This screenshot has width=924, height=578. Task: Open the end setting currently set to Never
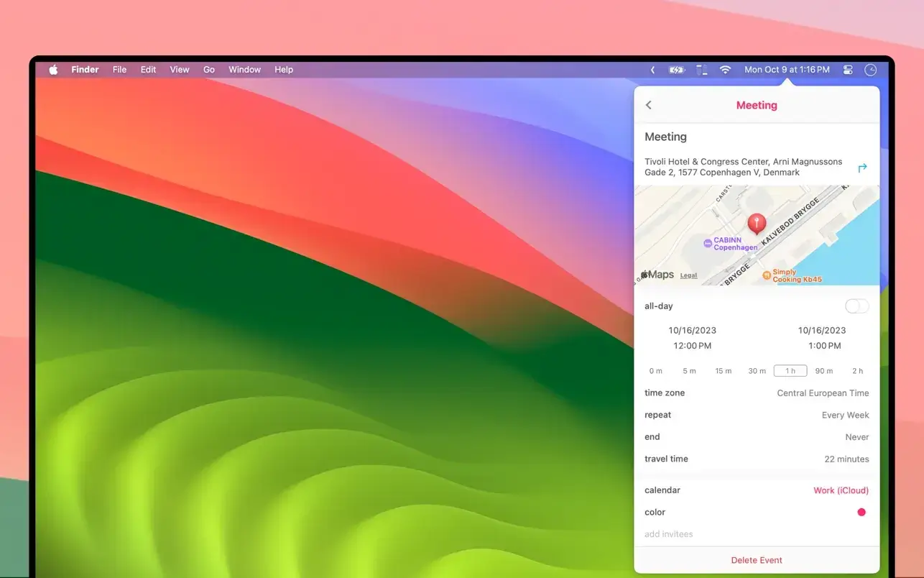pos(856,436)
